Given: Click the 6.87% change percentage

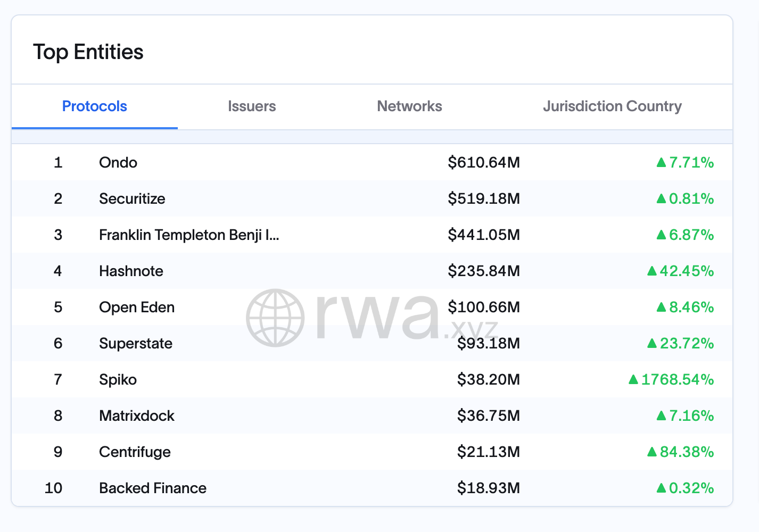Looking at the screenshot, I should [x=691, y=235].
